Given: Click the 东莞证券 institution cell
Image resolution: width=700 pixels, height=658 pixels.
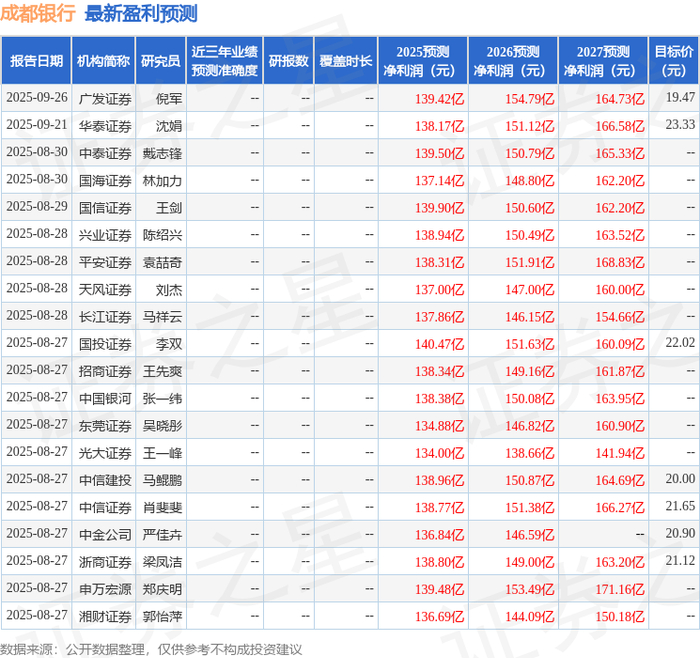Looking at the screenshot, I should click(x=105, y=425).
